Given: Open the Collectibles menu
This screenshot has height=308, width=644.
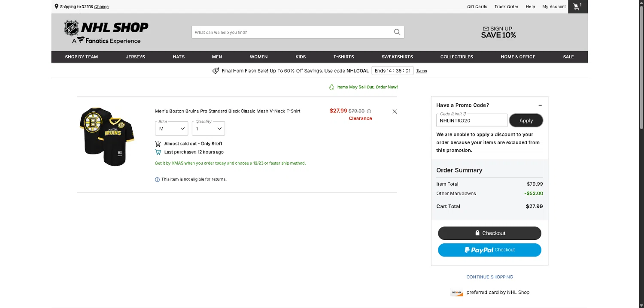Looking at the screenshot, I should (x=456, y=57).
